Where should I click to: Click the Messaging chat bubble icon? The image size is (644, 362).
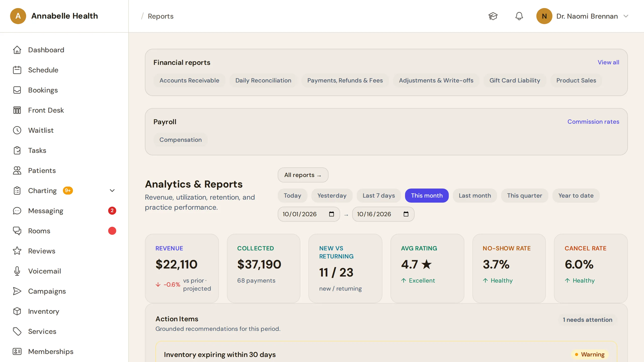(17, 211)
